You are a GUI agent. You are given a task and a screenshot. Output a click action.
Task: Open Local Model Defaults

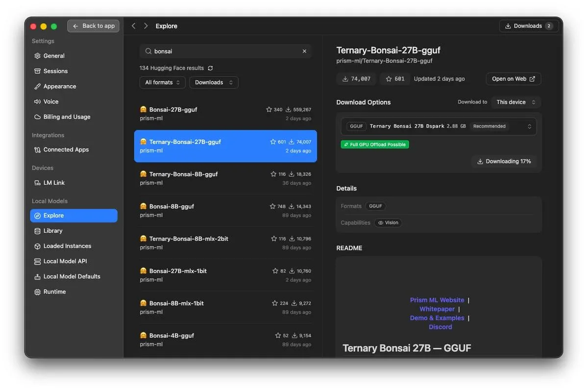[73, 276]
